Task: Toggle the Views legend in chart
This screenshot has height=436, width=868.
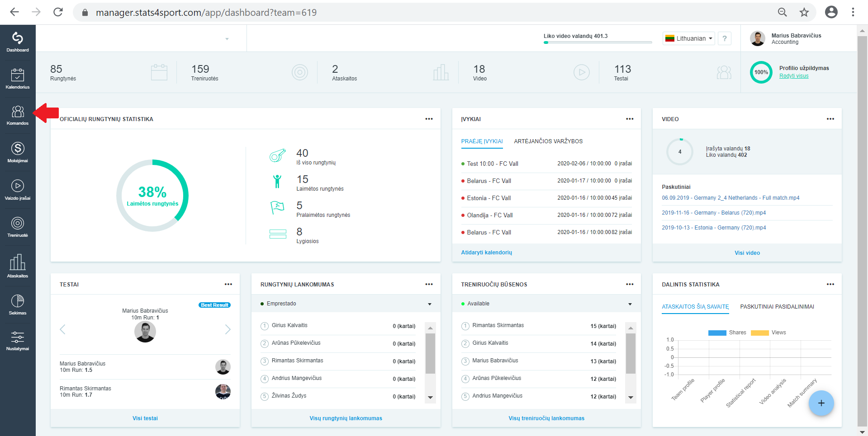Action: tap(768, 333)
